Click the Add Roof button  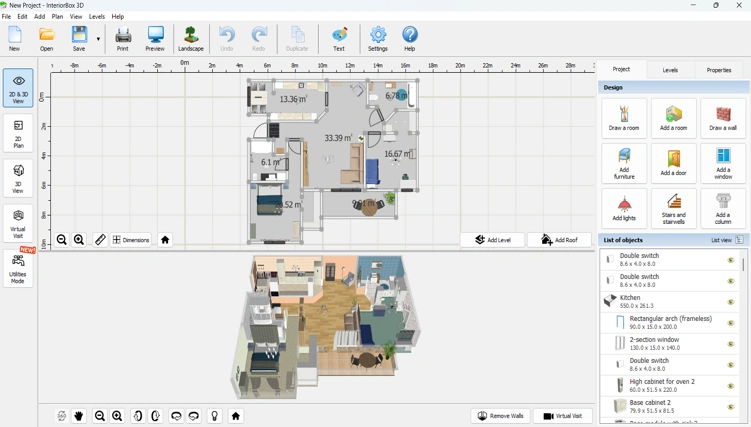point(559,240)
